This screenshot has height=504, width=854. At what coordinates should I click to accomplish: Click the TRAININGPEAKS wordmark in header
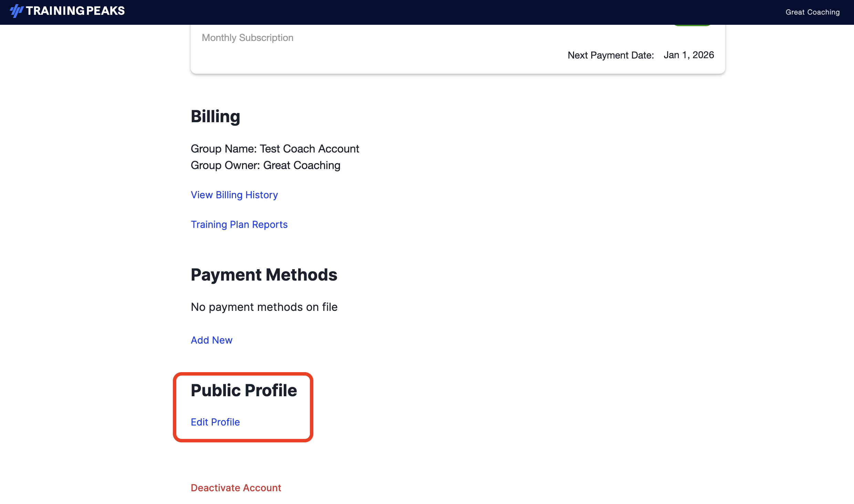pyautogui.click(x=75, y=11)
